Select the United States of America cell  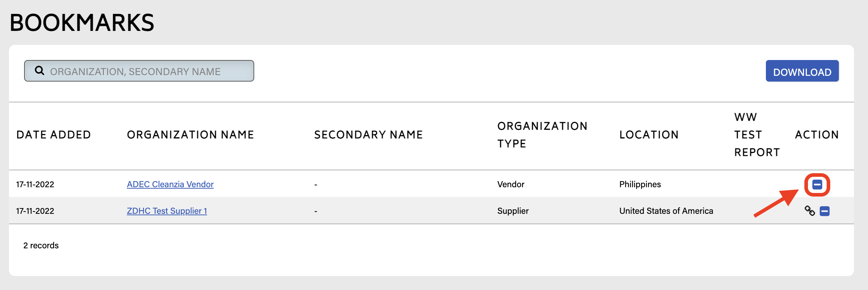click(666, 211)
